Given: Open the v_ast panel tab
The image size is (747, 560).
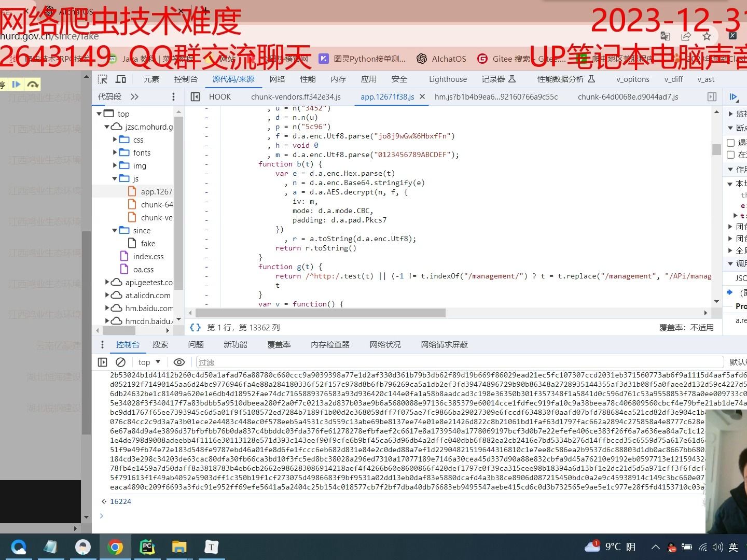Looking at the screenshot, I should 706,79.
